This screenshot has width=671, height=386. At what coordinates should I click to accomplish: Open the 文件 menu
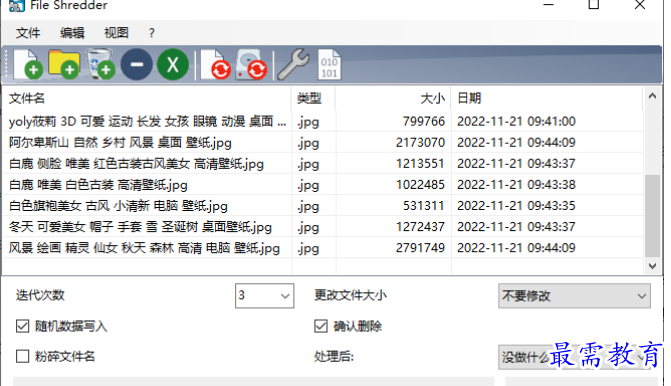28,33
